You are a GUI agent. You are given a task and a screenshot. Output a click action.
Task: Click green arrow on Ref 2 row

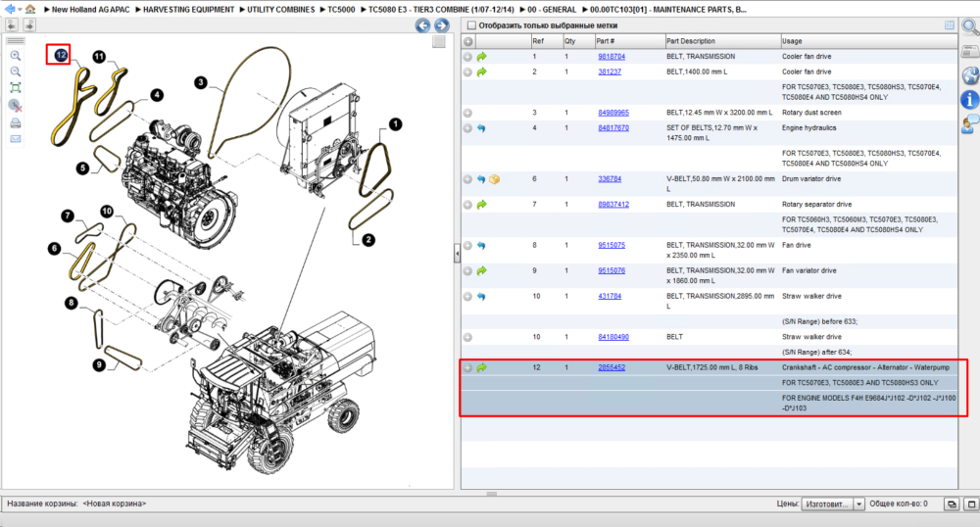482,72
